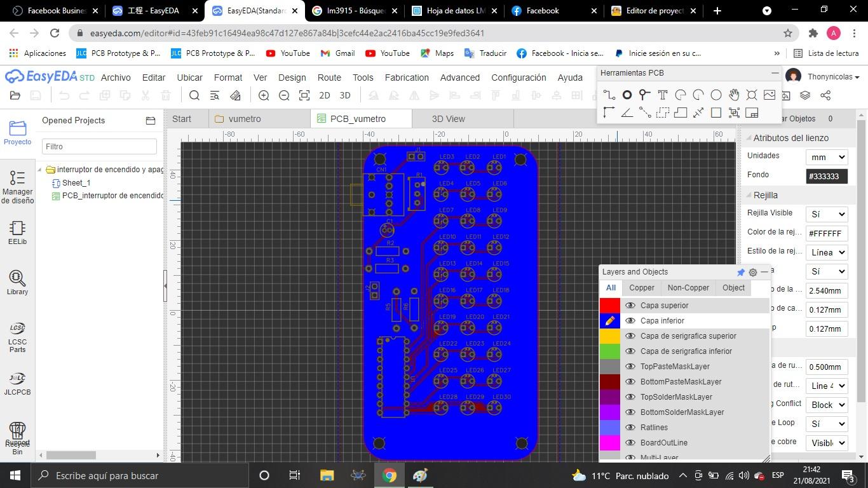Click the Zoom Out toolbar icon

coord(284,95)
